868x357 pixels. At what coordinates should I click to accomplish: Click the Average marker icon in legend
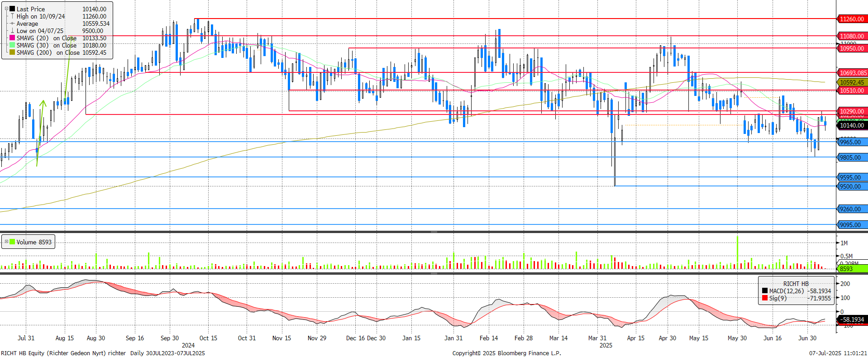[13, 24]
